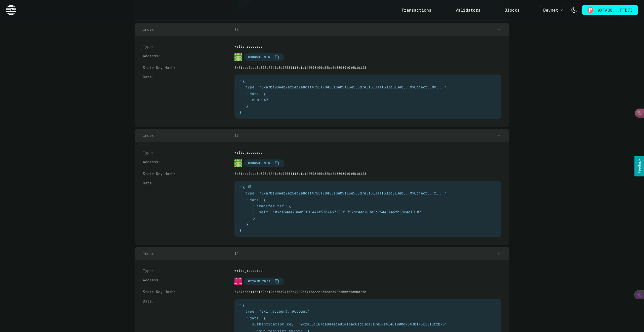Click the Index 13 State Key Hash value
The image size is (644, 332).
[300, 174]
